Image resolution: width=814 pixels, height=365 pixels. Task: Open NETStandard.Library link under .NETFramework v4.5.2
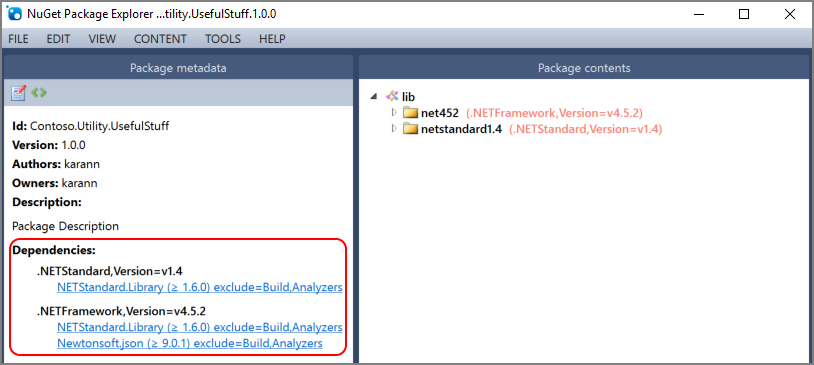click(200, 328)
